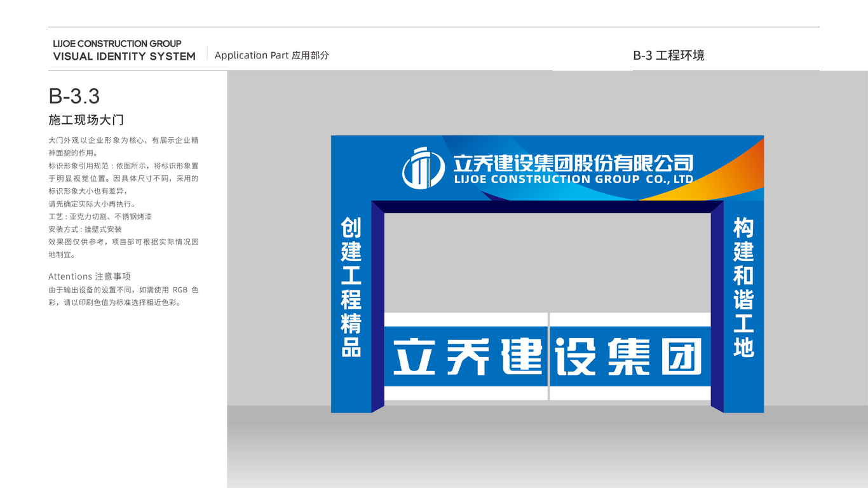The width and height of the screenshot is (868, 488).
Task: Click the LIJOE building logo on the gate
Action: 424,168
